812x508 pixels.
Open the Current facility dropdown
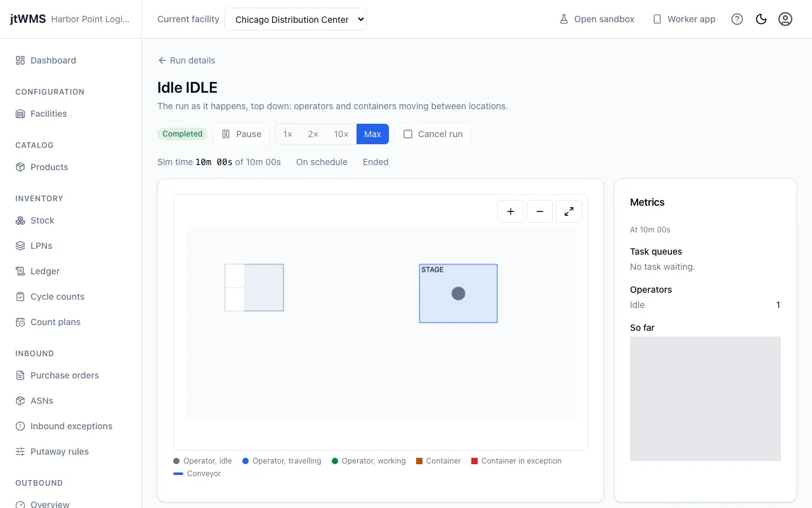pos(296,19)
